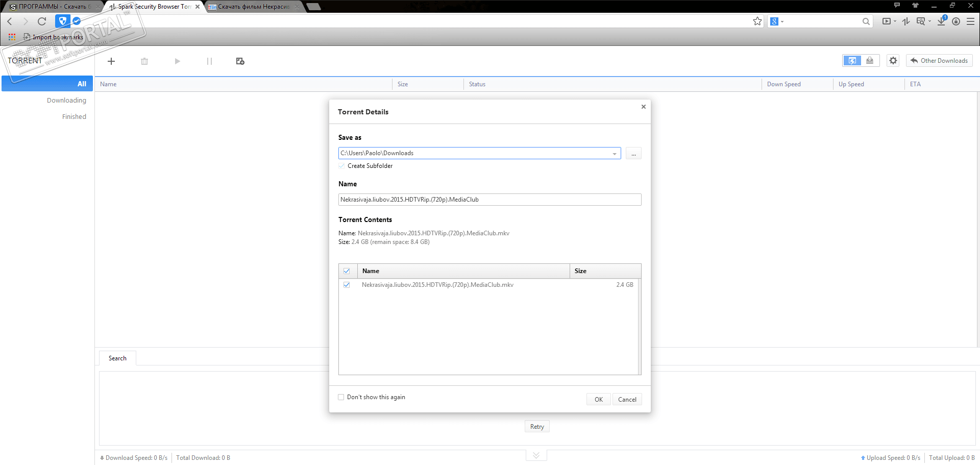Open the browser hamburger menu
This screenshot has height=465, width=980.
[971, 21]
